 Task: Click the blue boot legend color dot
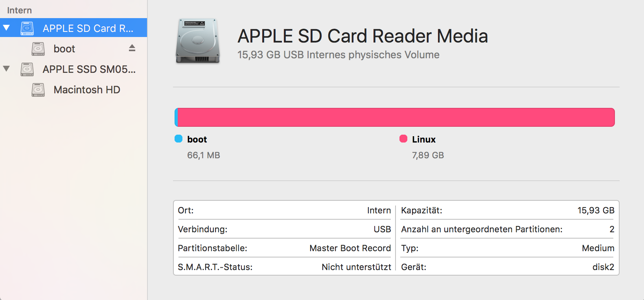[x=178, y=139]
